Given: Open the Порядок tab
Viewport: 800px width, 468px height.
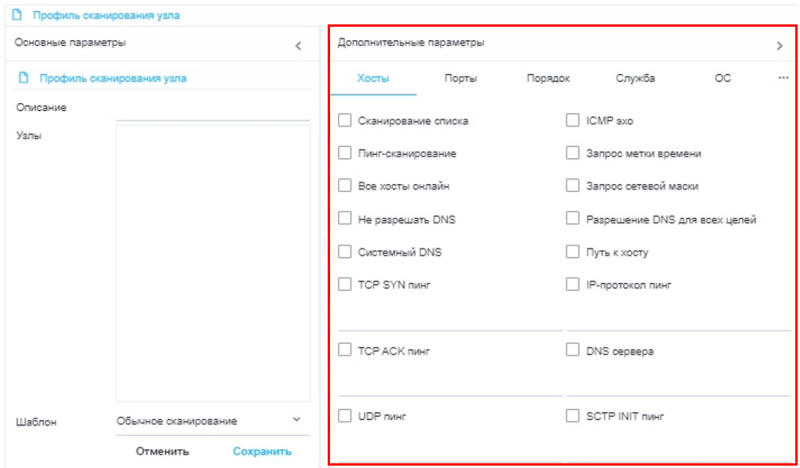Looking at the screenshot, I should [x=548, y=78].
